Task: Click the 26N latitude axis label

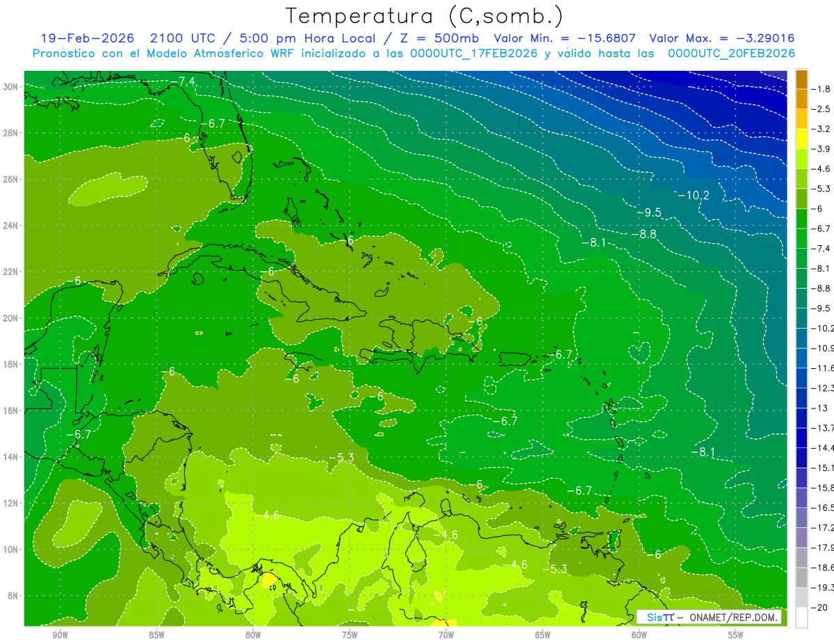Action: coord(12,179)
